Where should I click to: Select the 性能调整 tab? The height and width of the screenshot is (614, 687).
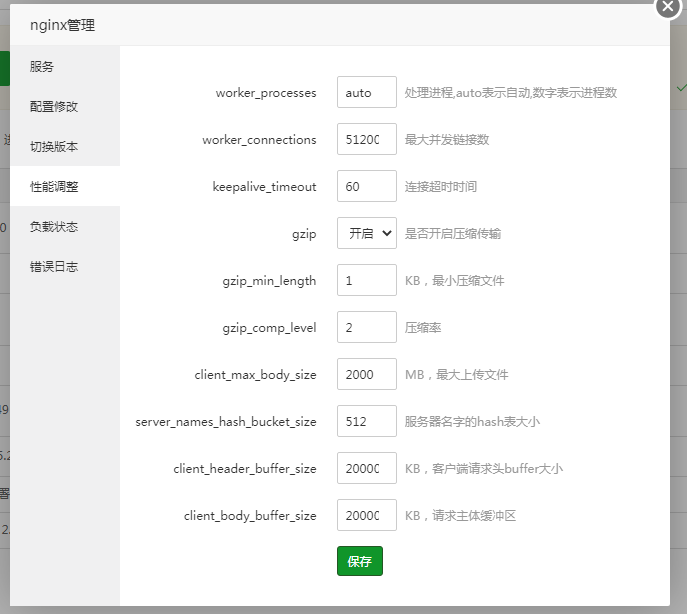tap(65, 186)
